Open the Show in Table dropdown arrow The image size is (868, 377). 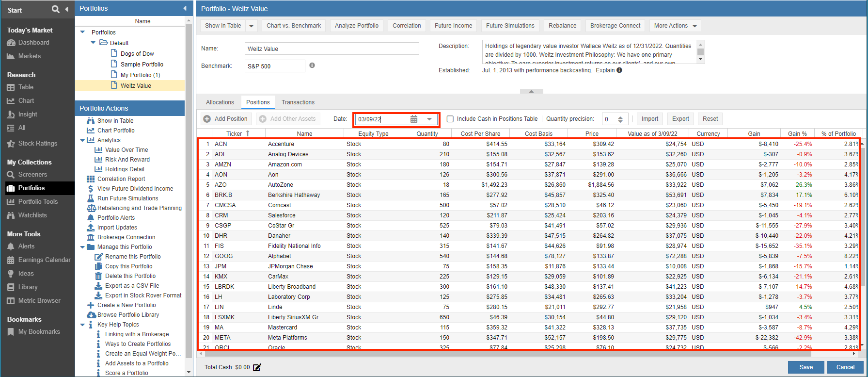252,26
